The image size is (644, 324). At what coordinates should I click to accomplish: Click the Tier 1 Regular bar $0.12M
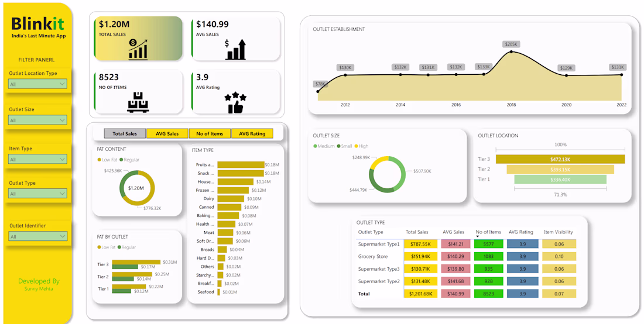coord(122,291)
